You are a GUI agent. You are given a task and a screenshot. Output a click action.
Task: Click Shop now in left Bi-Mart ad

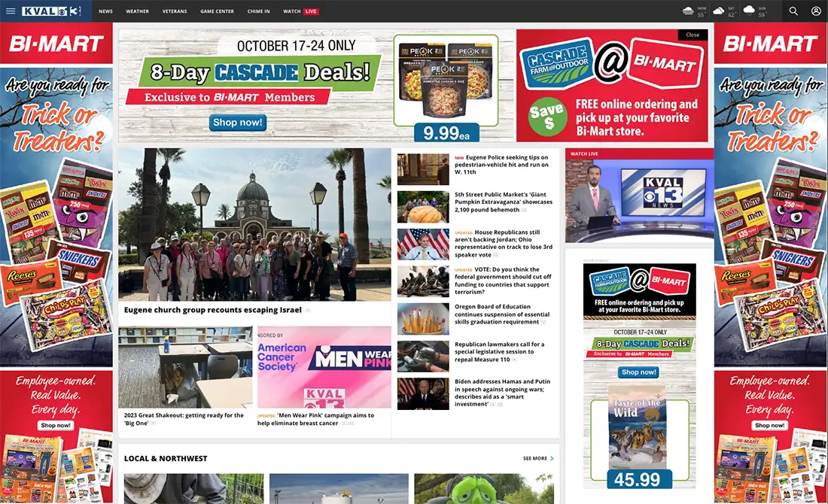56,425
